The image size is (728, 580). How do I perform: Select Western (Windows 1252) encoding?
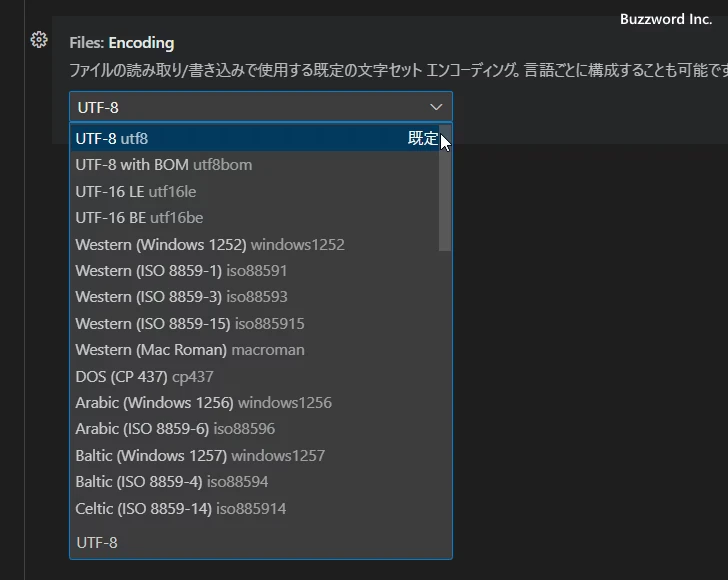coord(210,244)
